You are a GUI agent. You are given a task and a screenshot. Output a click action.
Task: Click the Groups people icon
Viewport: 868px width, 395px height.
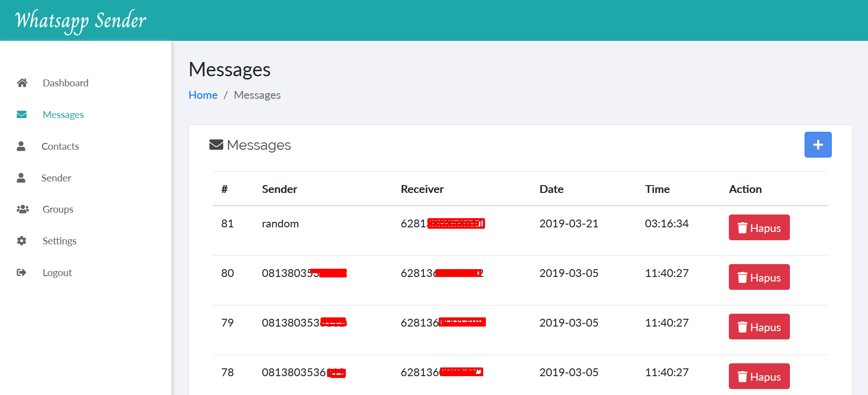pyautogui.click(x=23, y=209)
